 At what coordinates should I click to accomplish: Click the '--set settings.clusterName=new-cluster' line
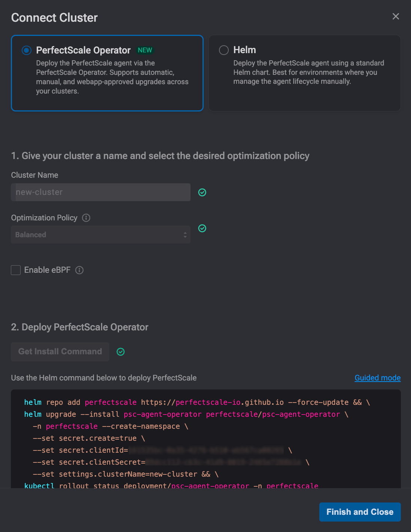(x=126, y=474)
